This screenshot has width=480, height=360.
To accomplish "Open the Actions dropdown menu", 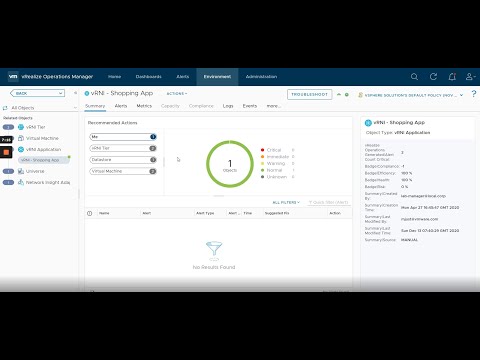I will coord(177,94).
